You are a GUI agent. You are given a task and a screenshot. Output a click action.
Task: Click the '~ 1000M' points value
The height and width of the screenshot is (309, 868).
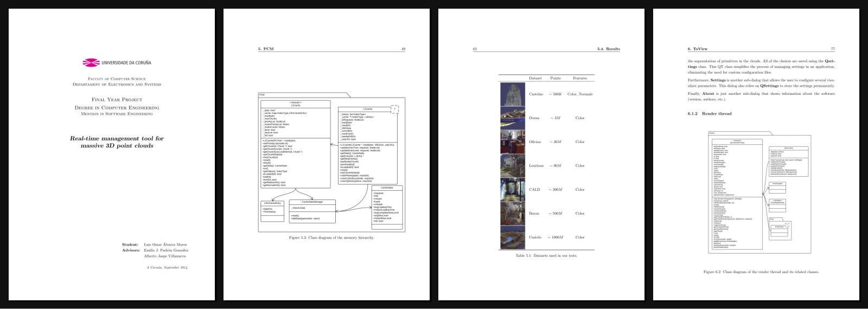pos(556,237)
